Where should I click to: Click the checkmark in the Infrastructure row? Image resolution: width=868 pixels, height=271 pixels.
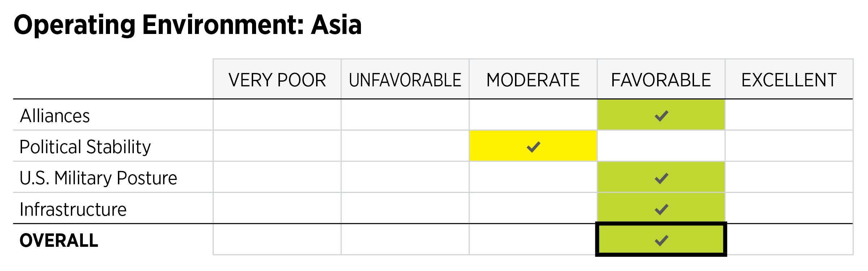coord(661,209)
